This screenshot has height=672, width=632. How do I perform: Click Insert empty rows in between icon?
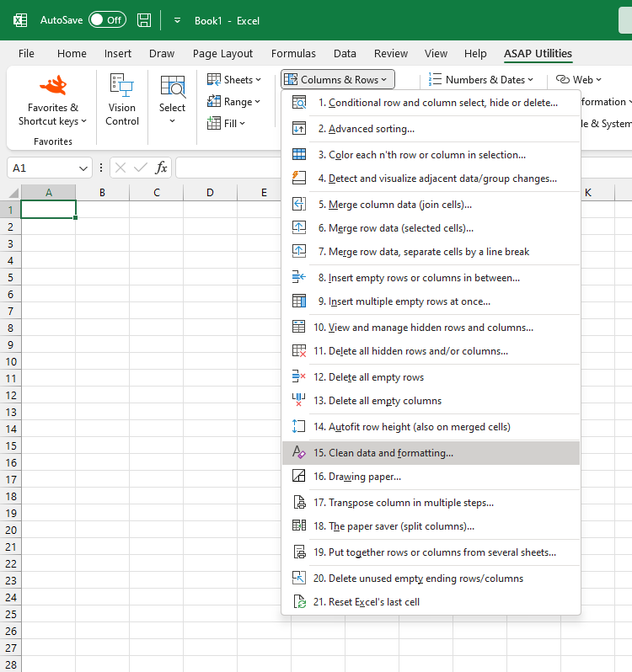pos(299,278)
